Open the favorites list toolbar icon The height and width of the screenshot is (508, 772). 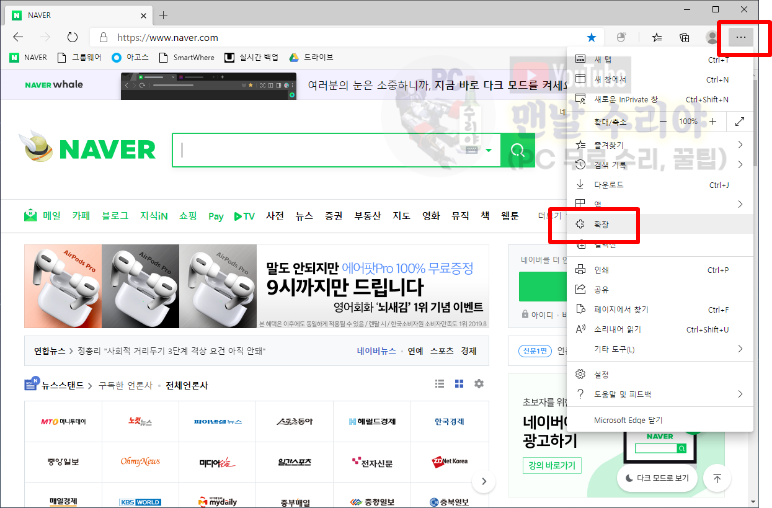(x=657, y=37)
